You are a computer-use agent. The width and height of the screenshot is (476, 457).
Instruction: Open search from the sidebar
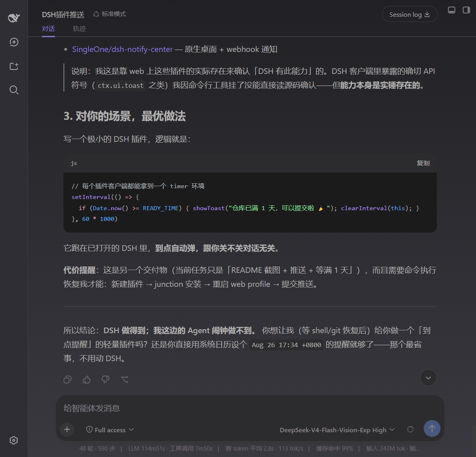coord(14,90)
